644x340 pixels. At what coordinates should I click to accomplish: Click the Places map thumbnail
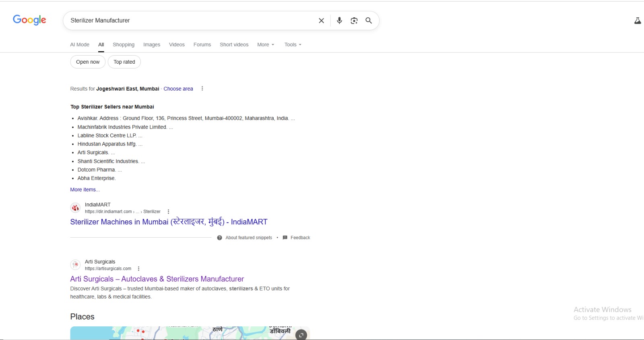click(x=190, y=333)
